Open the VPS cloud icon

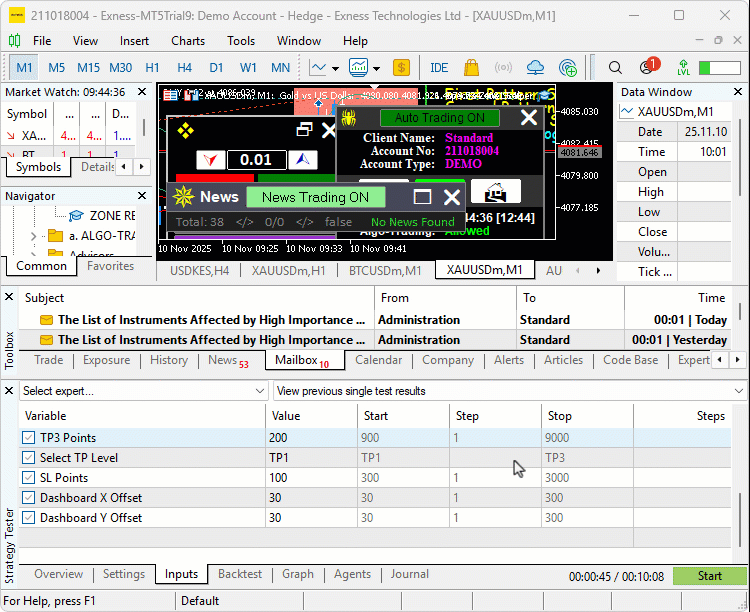(x=535, y=67)
